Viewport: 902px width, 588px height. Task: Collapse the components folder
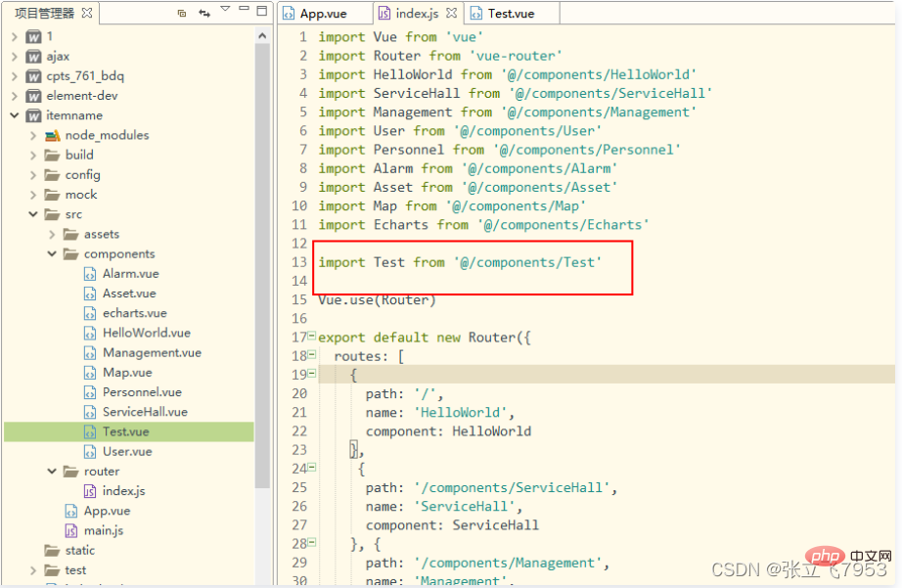(x=52, y=253)
